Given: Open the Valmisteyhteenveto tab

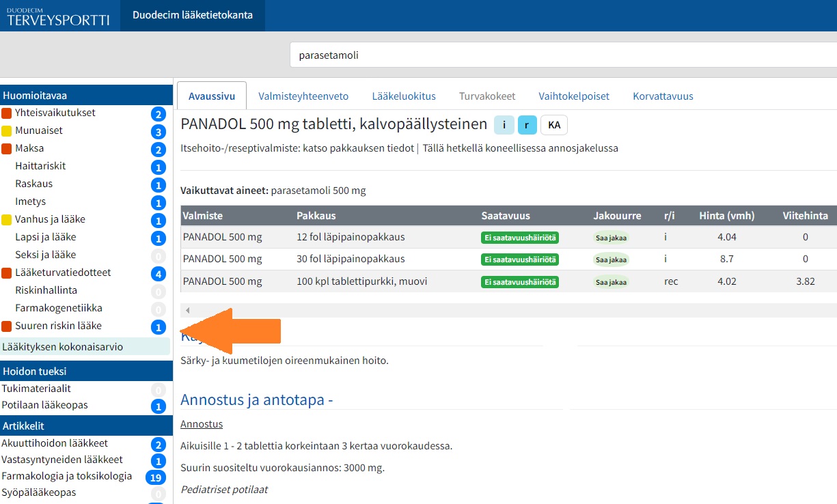Looking at the screenshot, I should coord(303,96).
